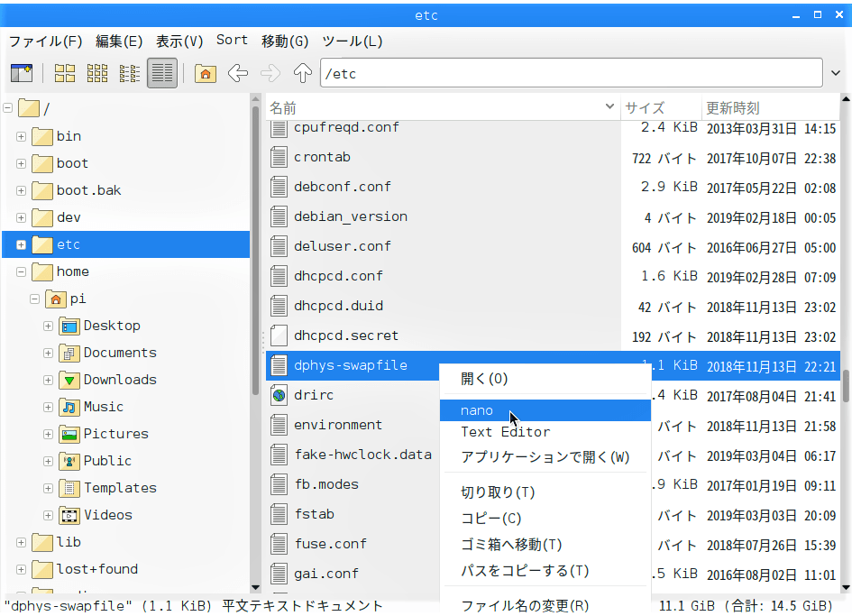Choose nano in context menu
852x616 pixels.
point(545,410)
